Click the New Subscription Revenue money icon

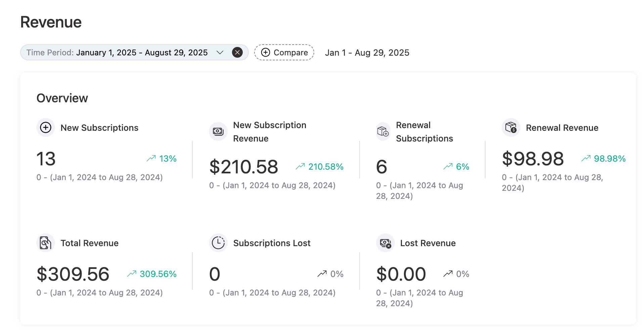[x=218, y=131]
